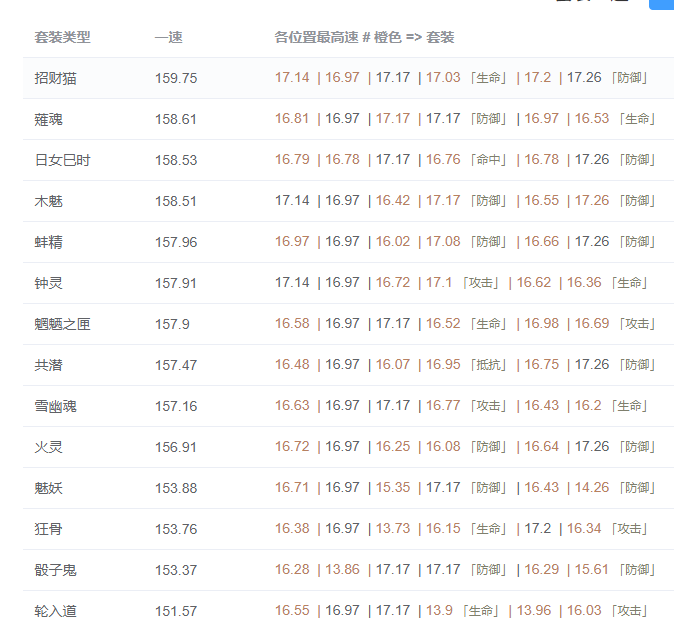Click 16.34 in the 狂骨 row
674x626 pixels.
(584, 528)
